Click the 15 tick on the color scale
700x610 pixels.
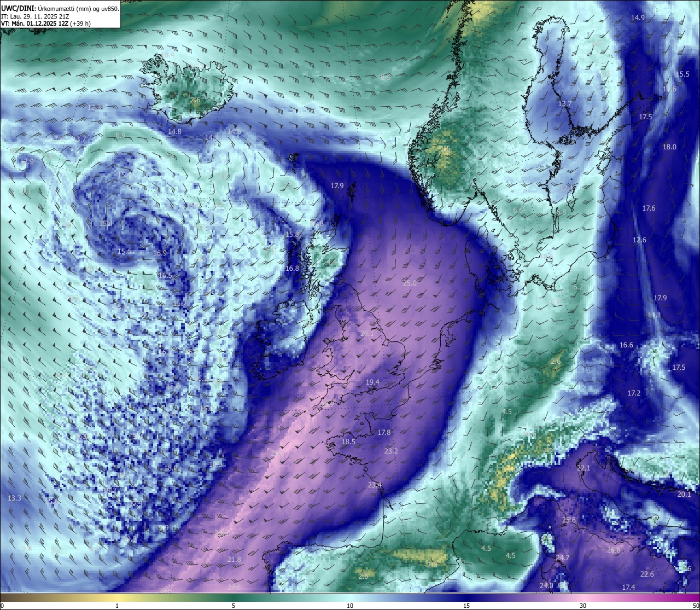[466, 606]
